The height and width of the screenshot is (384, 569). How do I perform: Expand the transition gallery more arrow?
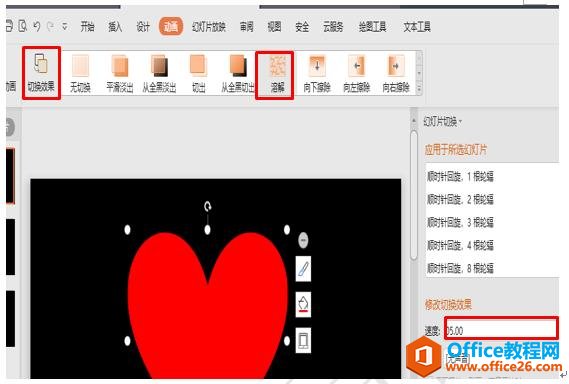[x=419, y=89]
